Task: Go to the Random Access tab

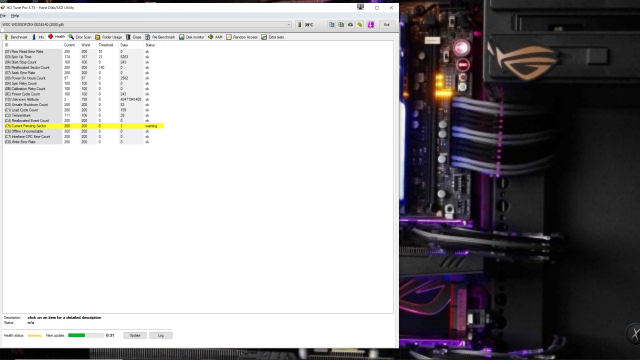Action: [x=242, y=37]
